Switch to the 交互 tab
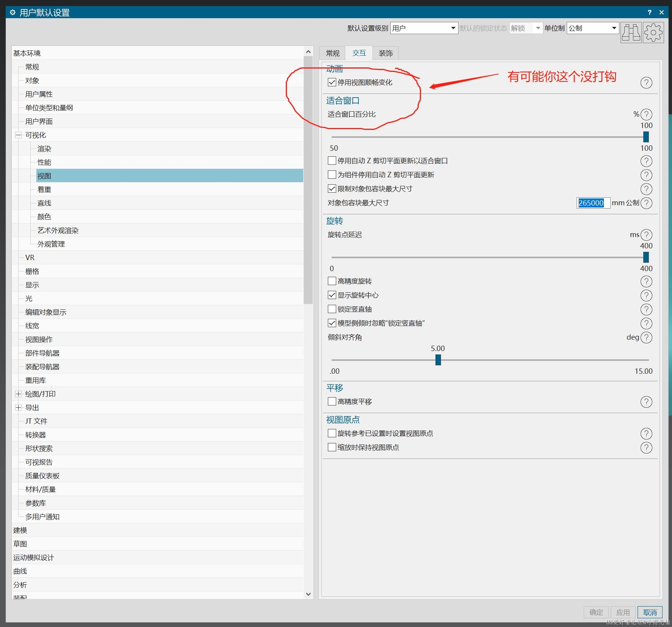The height and width of the screenshot is (627, 672). click(359, 53)
